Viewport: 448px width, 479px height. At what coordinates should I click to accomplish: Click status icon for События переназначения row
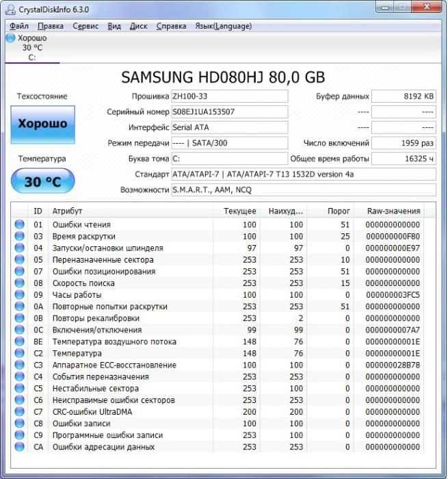20,376
